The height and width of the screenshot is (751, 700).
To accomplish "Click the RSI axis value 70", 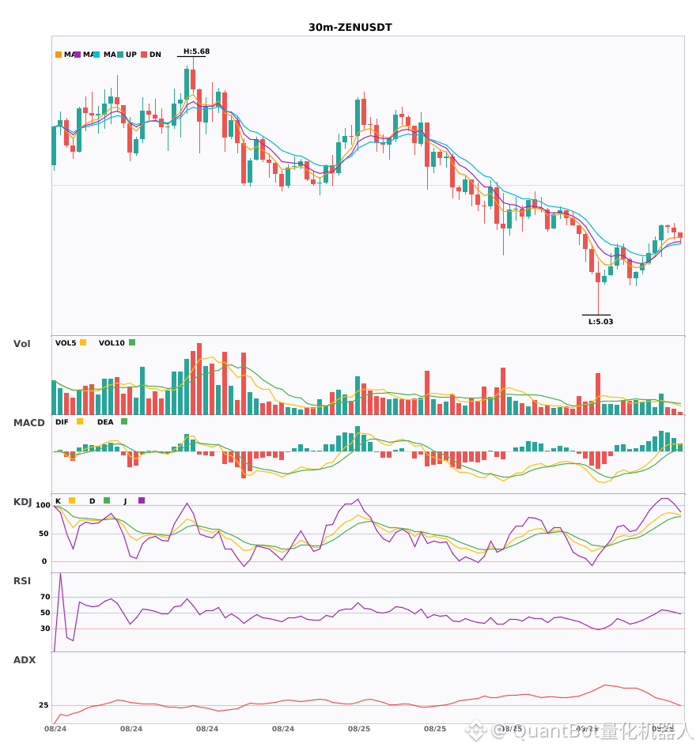I will 45,597.
